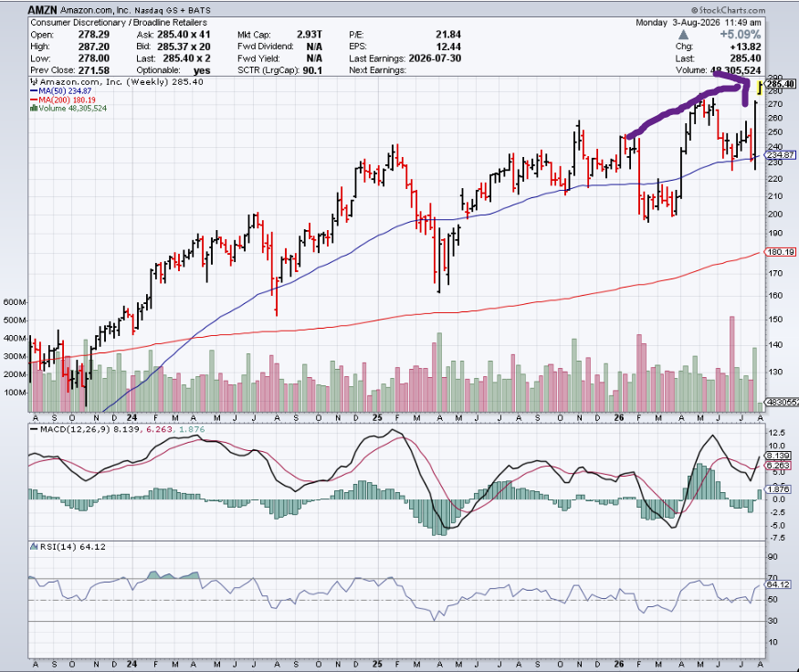Viewport: 799px width, 672px height.
Task: Click the small icon before RSI(14)
Action: click(34, 547)
